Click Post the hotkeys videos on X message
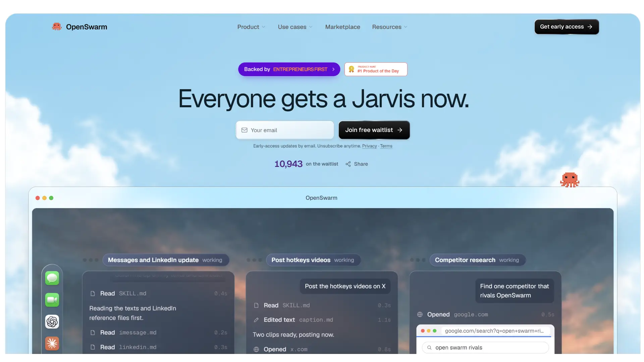This screenshot has height=362, width=644. point(345,286)
